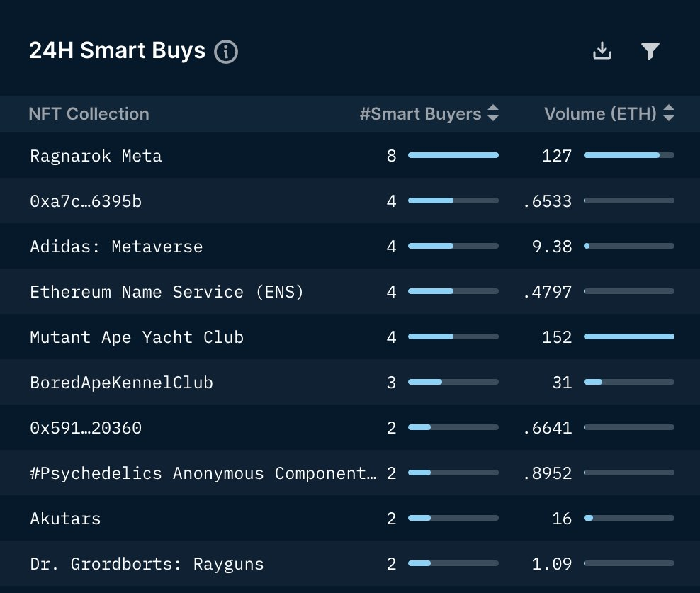This screenshot has width=700, height=593.
Task: Open Dr. Grordborts: Rayguns collection
Action: [147, 564]
